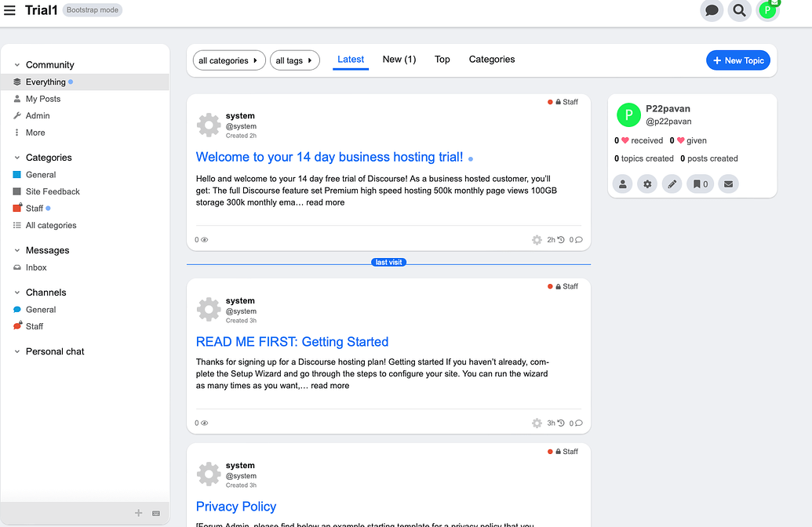Image resolution: width=812 pixels, height=527 pixels.
Task: Open the envelope messages icon in profile card
Action: tap(728, 184)
